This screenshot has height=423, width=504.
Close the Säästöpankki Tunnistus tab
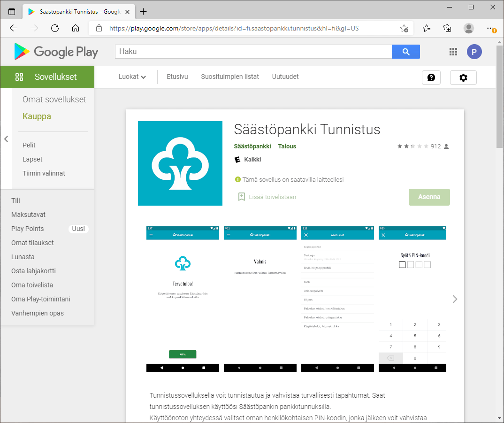[x=127, y=12]
